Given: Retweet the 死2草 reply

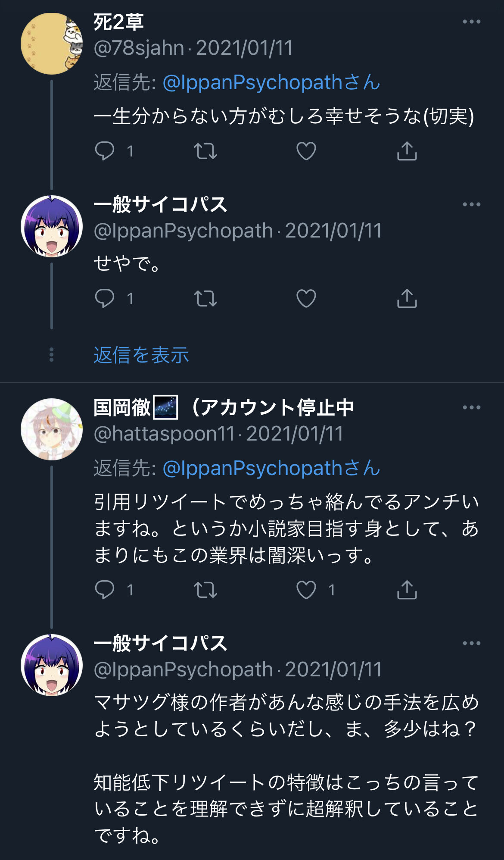Looking at the screenshot, I should click(x=205, y=151).
